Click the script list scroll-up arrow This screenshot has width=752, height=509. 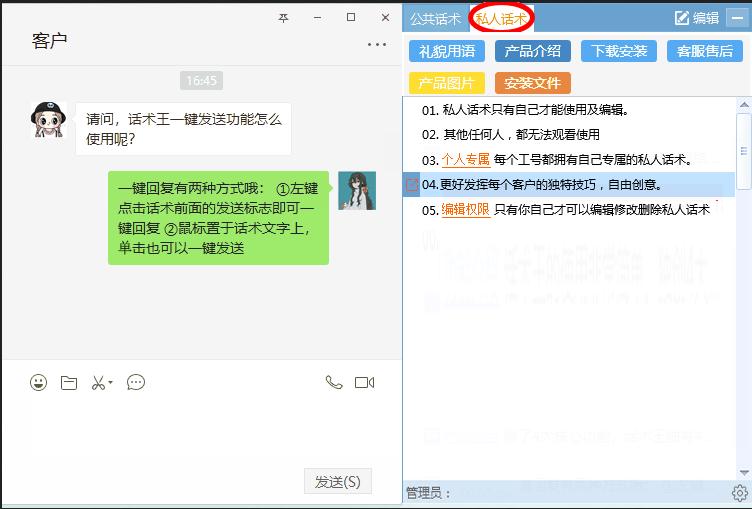pos(743,104)
